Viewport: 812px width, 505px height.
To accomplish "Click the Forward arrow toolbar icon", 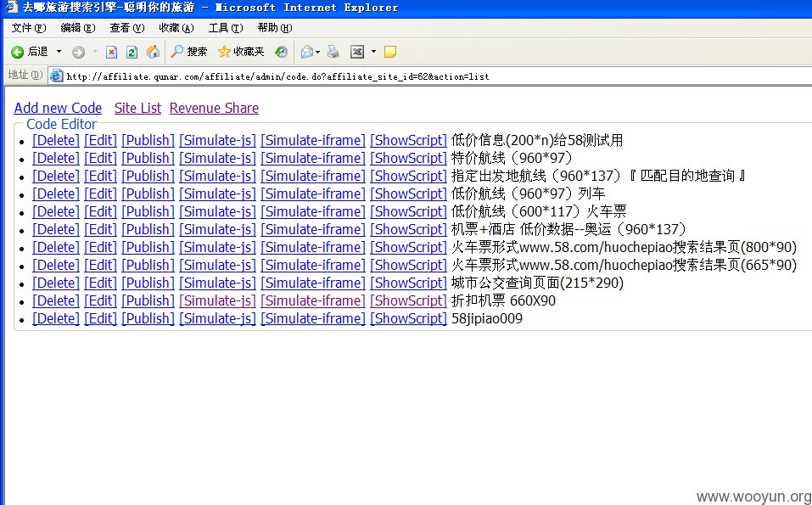I will pyautogui.click(x=78, y=52).
